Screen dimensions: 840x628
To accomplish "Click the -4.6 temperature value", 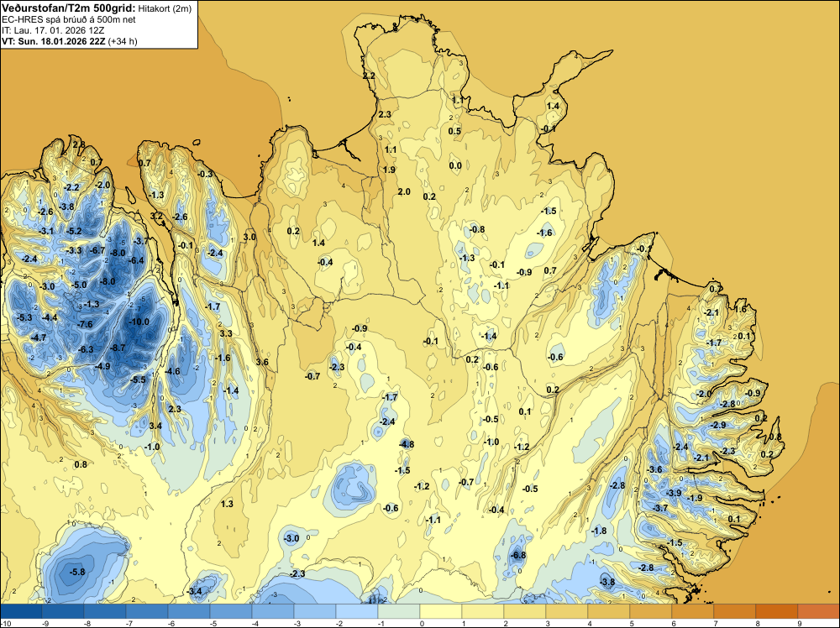I will (172, 371).
